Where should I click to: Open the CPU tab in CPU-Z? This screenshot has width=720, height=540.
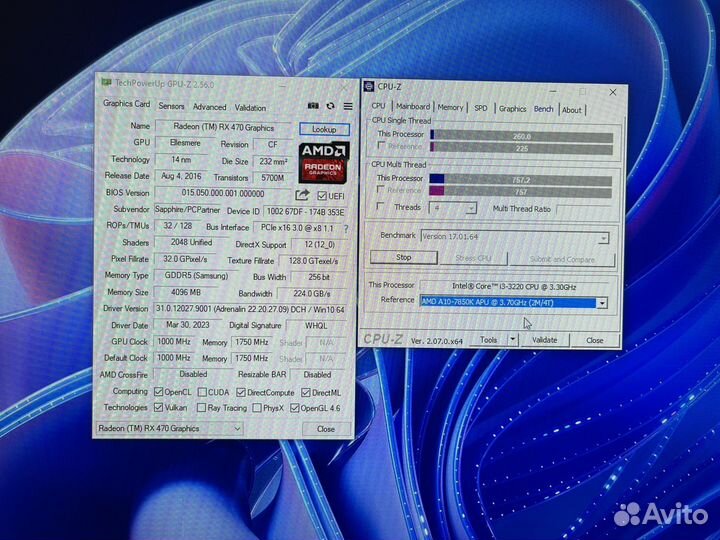[x=378, y=106]
